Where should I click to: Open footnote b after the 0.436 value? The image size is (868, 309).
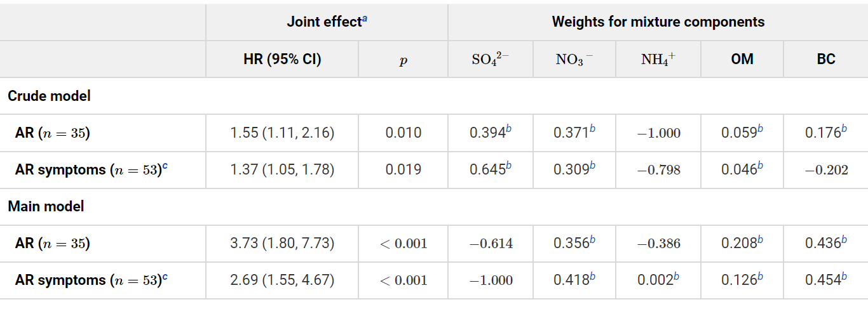coord(844,240)
